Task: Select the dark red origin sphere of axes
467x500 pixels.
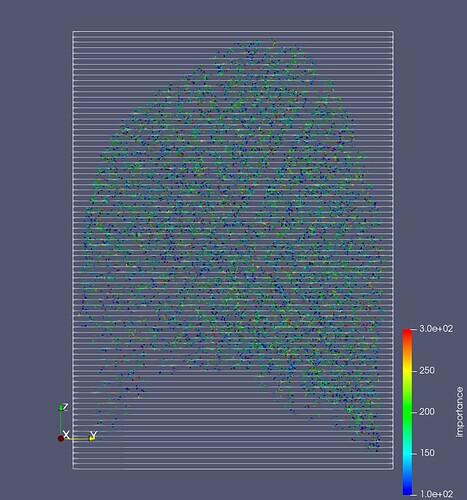Action: (x=61, y=439)
